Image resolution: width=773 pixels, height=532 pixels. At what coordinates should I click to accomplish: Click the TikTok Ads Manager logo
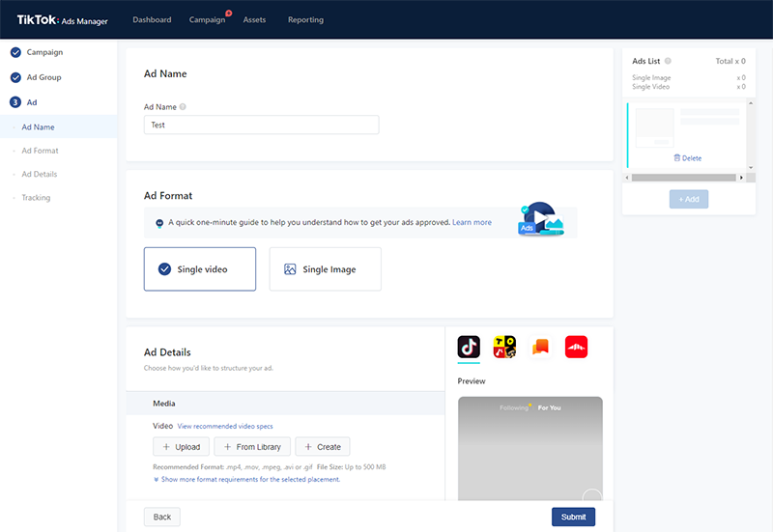pos(62,19)
